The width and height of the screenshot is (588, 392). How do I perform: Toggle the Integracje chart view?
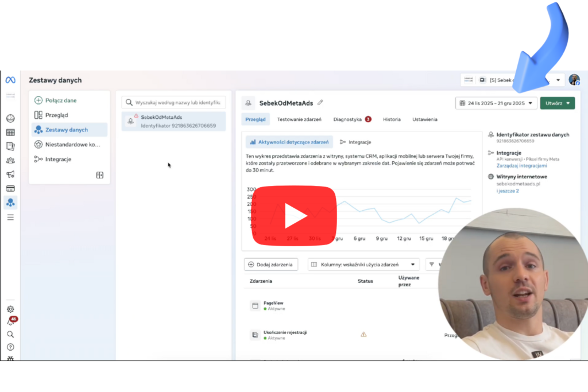(355, 142)
